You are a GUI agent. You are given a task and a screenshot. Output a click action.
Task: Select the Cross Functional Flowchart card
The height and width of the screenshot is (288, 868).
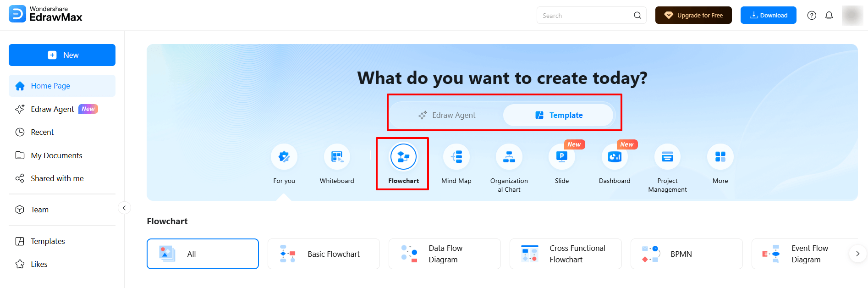point(566,254)
